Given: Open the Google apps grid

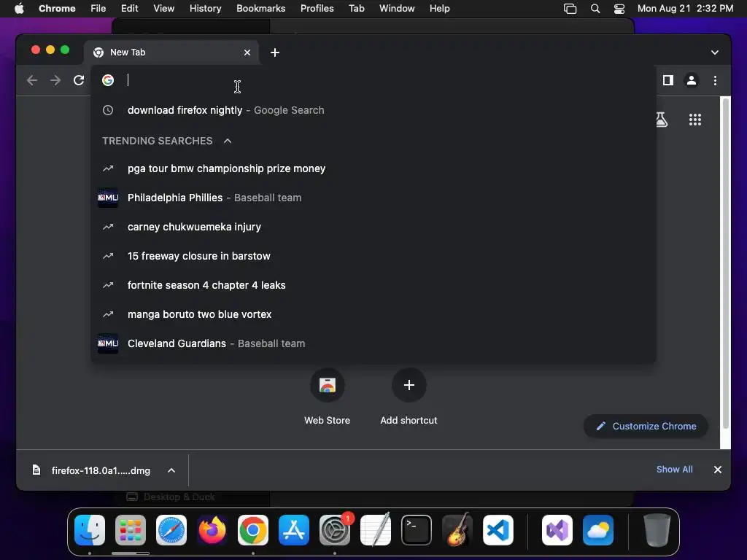Looking at the screenshot, I should coord(695,120).
